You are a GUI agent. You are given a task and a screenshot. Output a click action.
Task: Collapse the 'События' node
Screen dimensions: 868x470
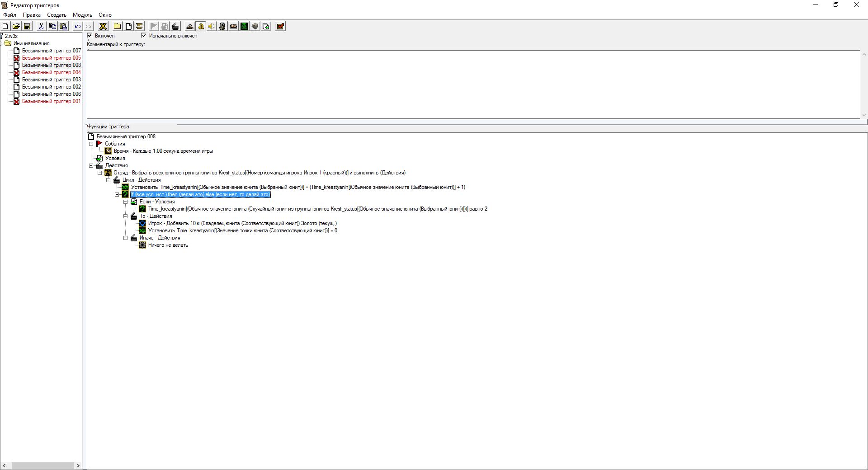[91, 144]
